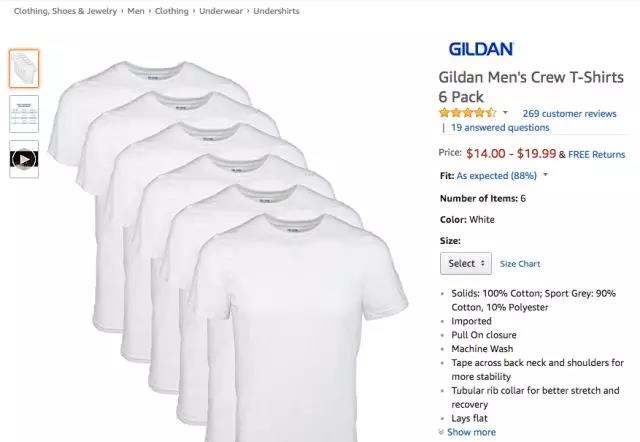Go to Clothing, Shoes & Jewelry breadcrumb
The width and height of the screenshot is (640, 442).
coord(65,11)
